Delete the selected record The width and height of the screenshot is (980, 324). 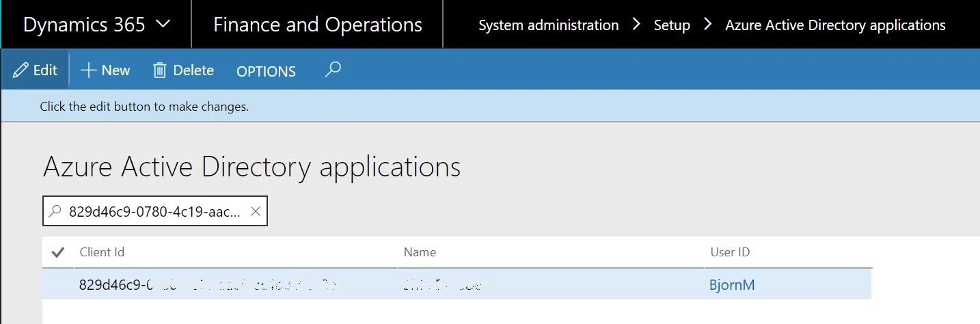pyautogui.click(x=184, y=70)
